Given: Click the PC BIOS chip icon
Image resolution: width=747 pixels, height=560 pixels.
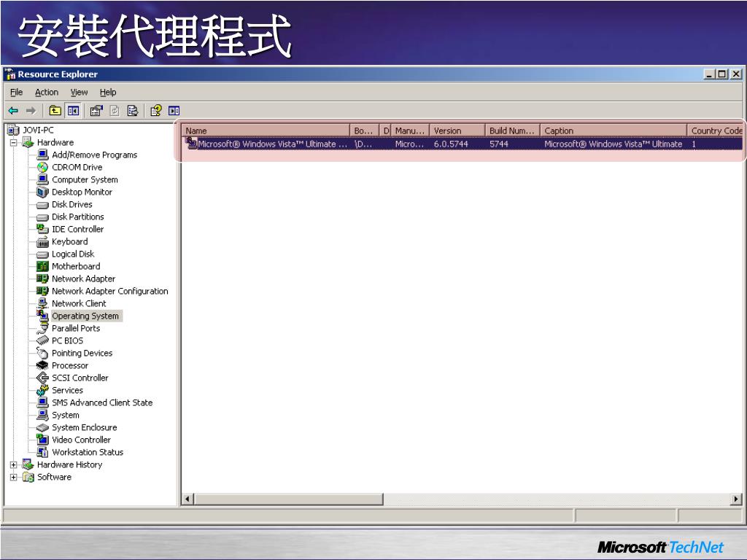Looking at the screenshot, I should [x=42, y=341].
